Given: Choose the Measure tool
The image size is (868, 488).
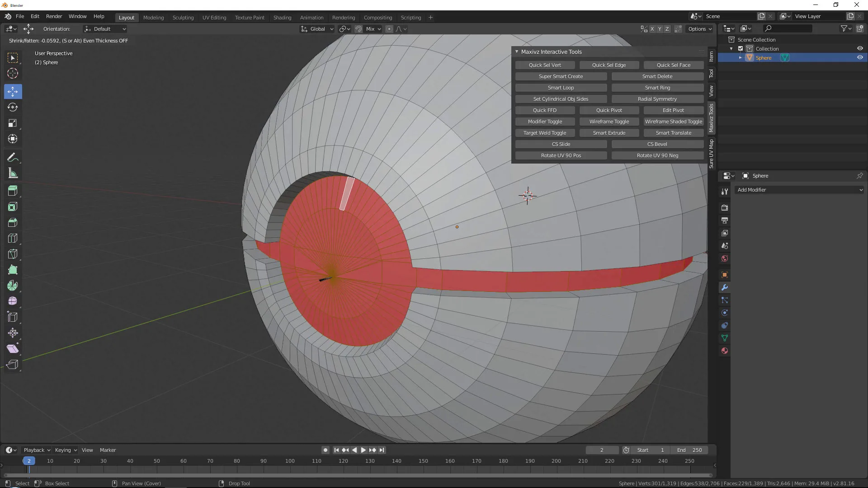Looking at the screenshot, I should coord(13,174).
